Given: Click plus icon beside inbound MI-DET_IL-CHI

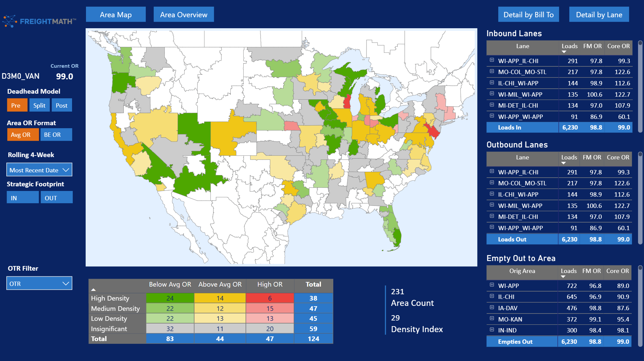Looking at the screenshot, I should point(492,105).
